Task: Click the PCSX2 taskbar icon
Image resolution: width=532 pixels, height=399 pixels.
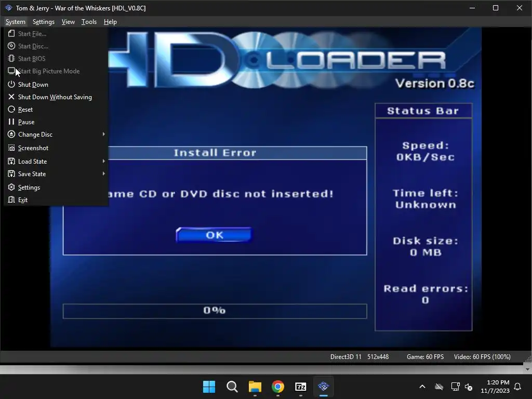Action: 323,386
